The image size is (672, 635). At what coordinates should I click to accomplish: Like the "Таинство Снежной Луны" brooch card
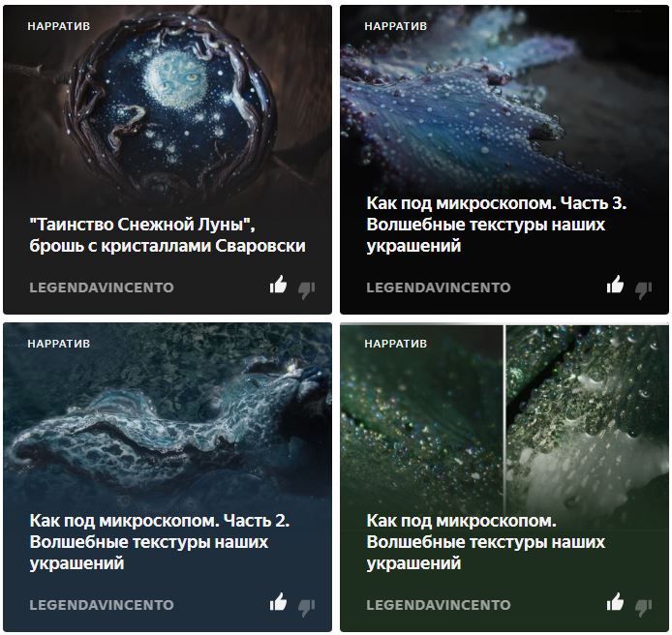278,285
